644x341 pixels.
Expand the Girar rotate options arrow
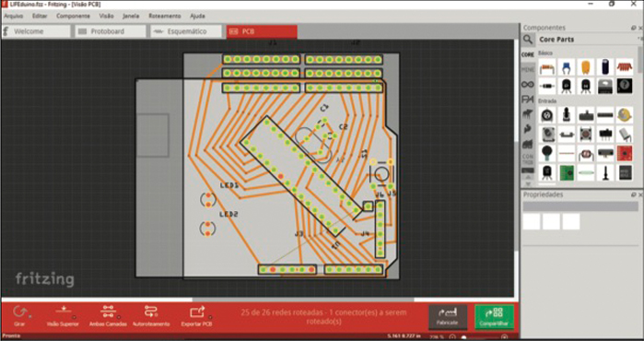(x=29, y=317)
